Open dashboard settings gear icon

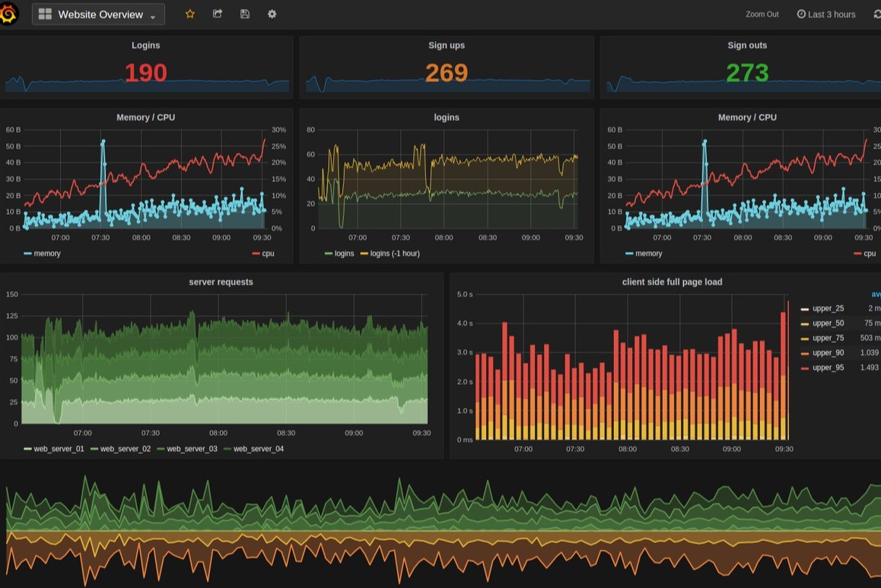tap(272, 14)
